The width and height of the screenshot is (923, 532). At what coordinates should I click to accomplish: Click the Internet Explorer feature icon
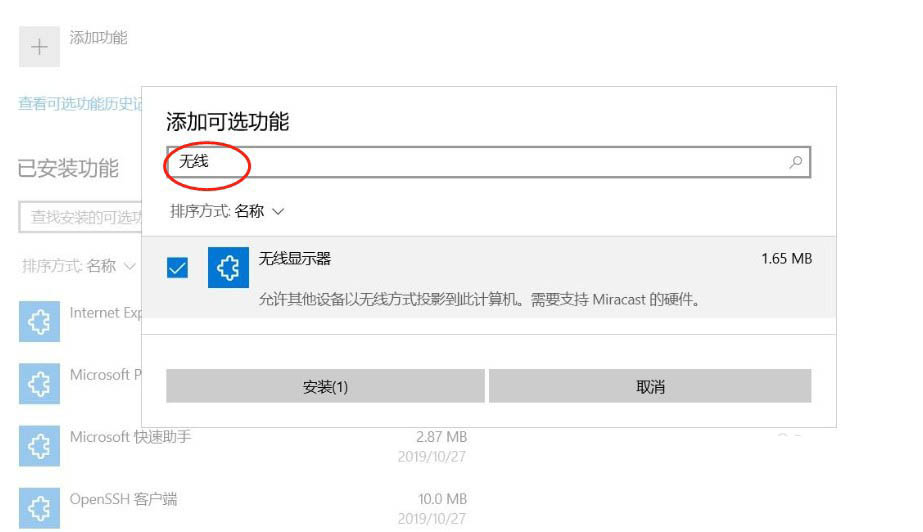pos(39,321)
